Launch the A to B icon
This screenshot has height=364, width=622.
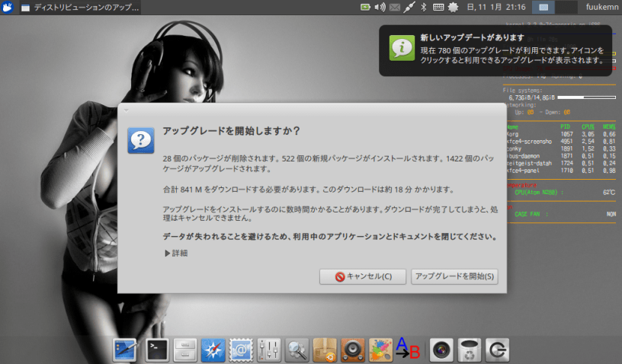click(408, 349)
